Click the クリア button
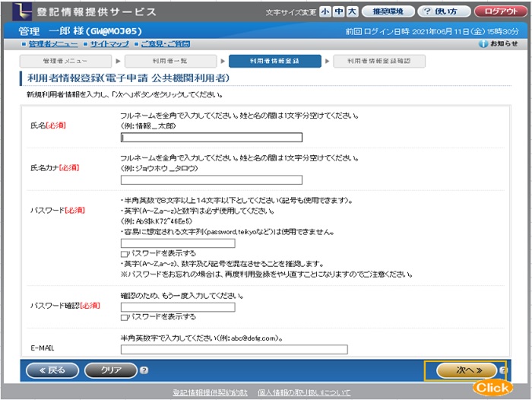 pos(111,370)
